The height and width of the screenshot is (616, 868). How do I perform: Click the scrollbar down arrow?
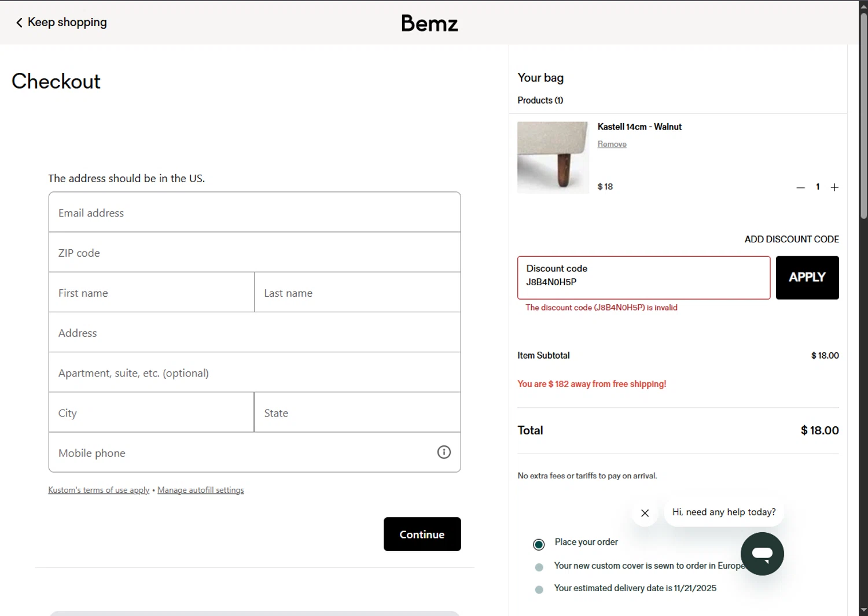point(863,610)
